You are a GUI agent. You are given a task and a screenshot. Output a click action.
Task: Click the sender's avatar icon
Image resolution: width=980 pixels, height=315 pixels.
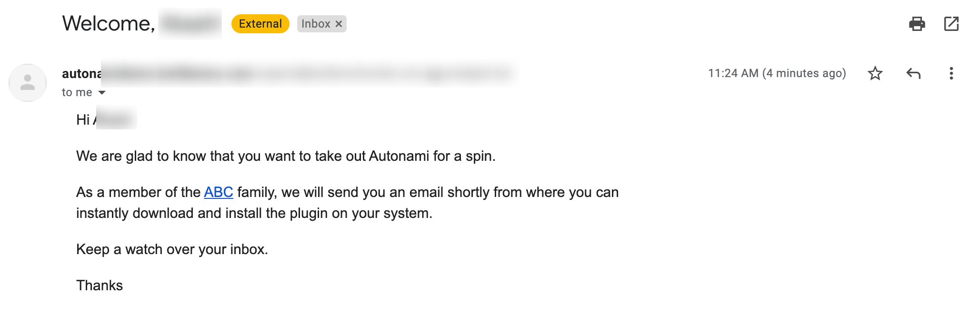(x=28, y=83)
